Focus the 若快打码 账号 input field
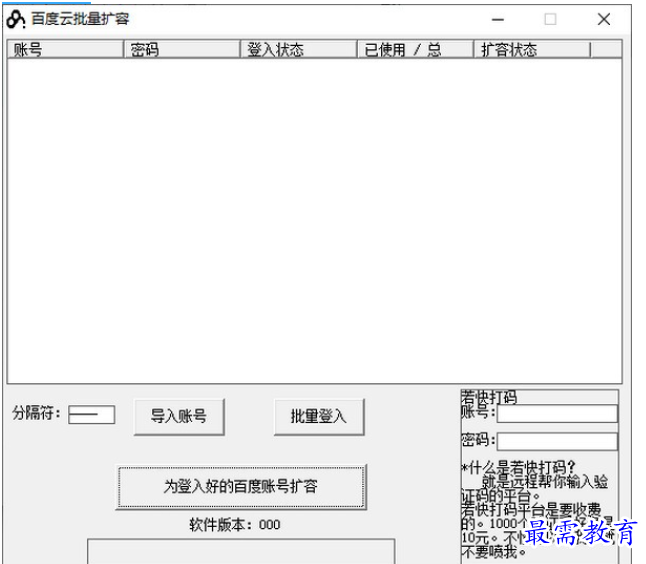646x564 pixels. [x=557, y=414]
